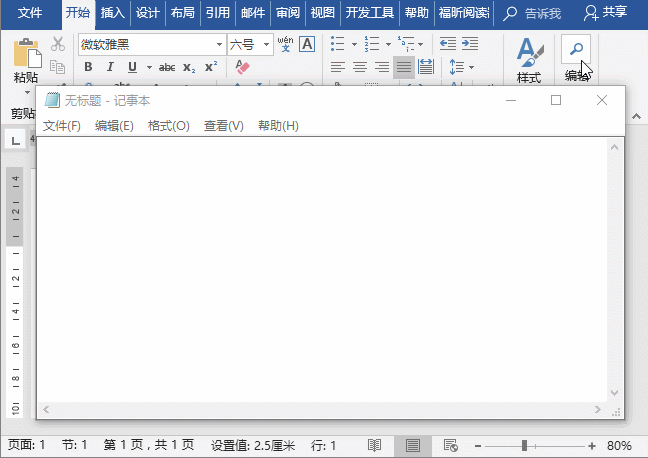Switch to the 福昕阅读 ribbon tab
The image size is (648, 458).
[464, 13]
